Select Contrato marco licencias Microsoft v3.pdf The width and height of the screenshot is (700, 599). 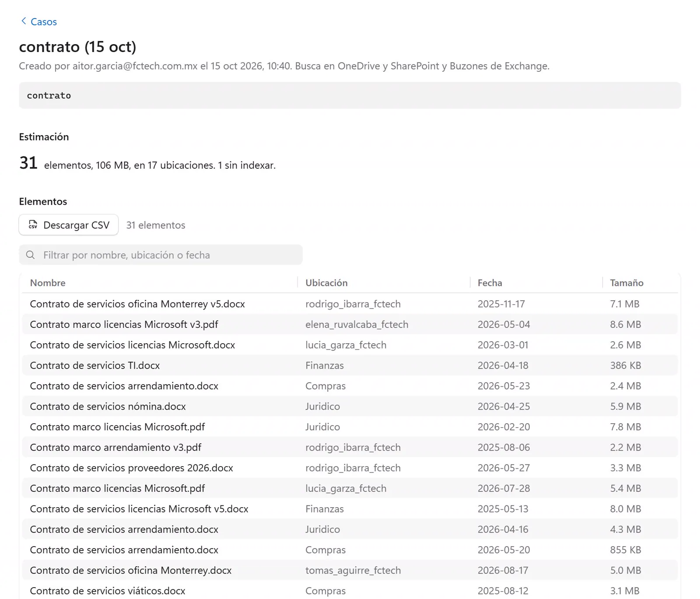point(124,324)
